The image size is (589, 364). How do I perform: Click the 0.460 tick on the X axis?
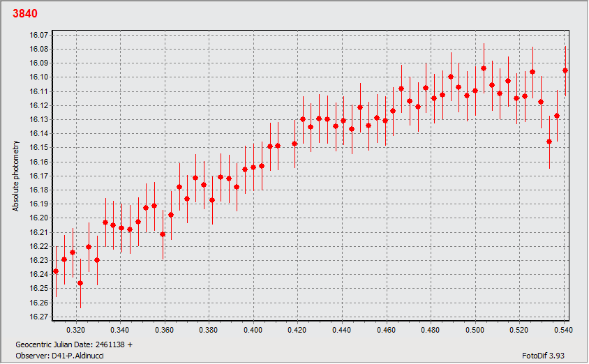tap(386, 329)
